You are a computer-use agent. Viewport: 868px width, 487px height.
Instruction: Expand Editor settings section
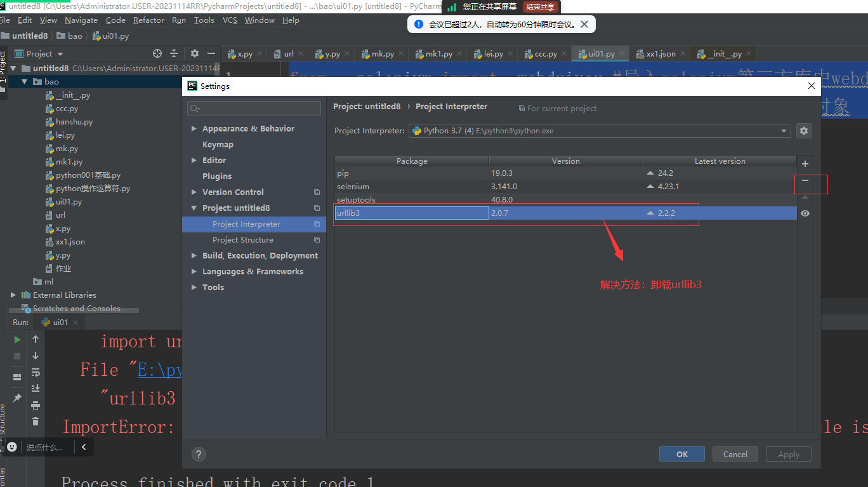click(194, 161)
